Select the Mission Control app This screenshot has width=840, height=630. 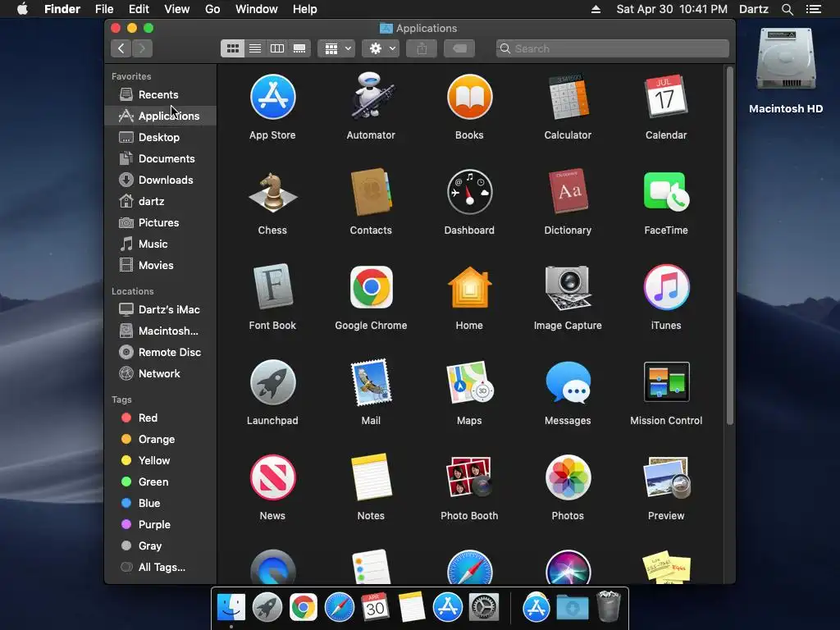(666, 382)
